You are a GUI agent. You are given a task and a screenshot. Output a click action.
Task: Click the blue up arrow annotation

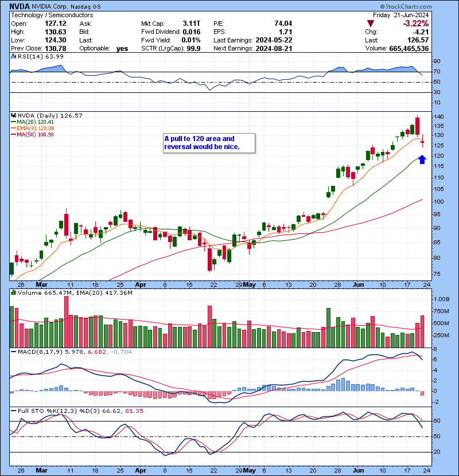tap(422, 159)
